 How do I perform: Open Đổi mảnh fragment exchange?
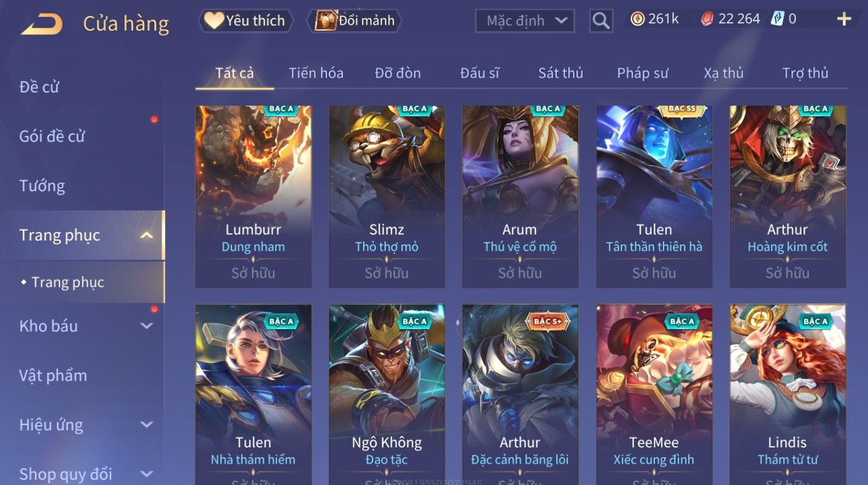(x=355, y=21)
